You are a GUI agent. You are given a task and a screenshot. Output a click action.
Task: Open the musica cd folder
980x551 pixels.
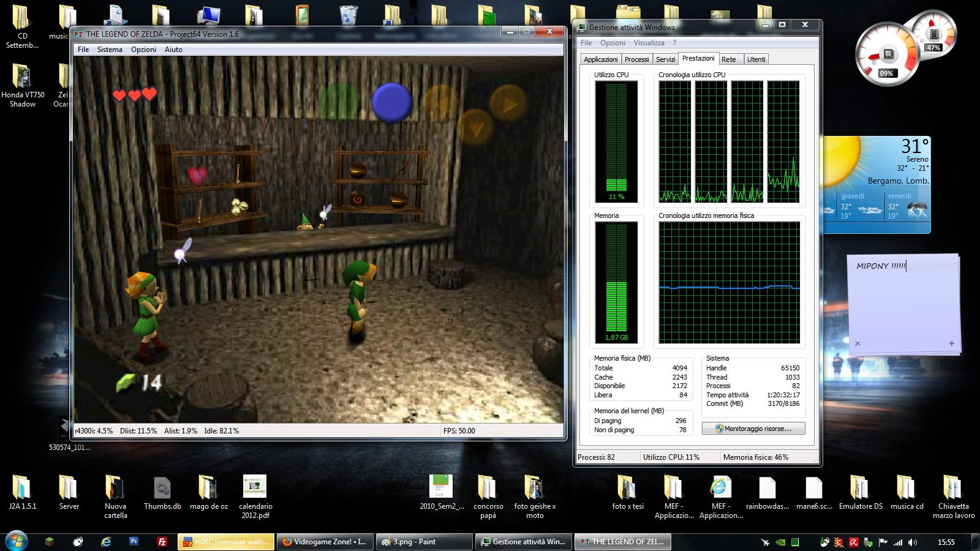907,493
